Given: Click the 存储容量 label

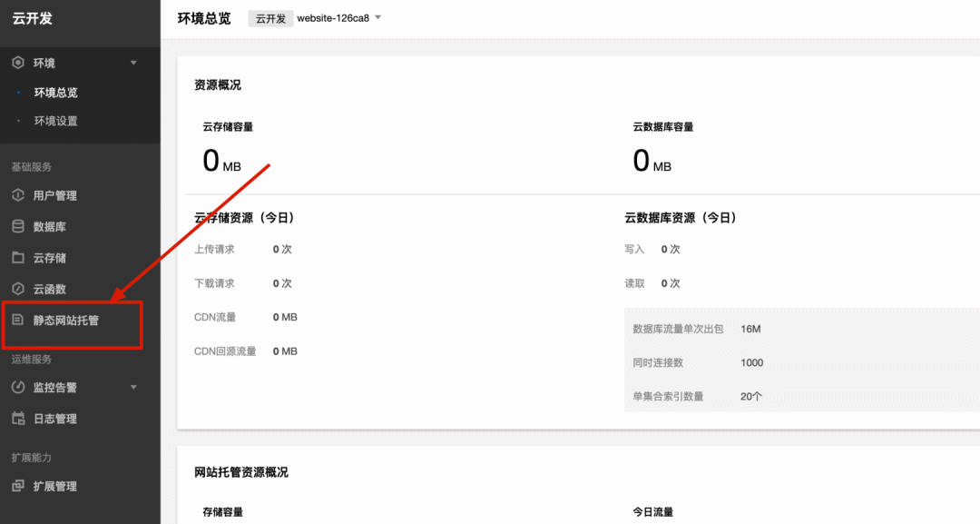Looking at the screenshot, I should (223, 512).
